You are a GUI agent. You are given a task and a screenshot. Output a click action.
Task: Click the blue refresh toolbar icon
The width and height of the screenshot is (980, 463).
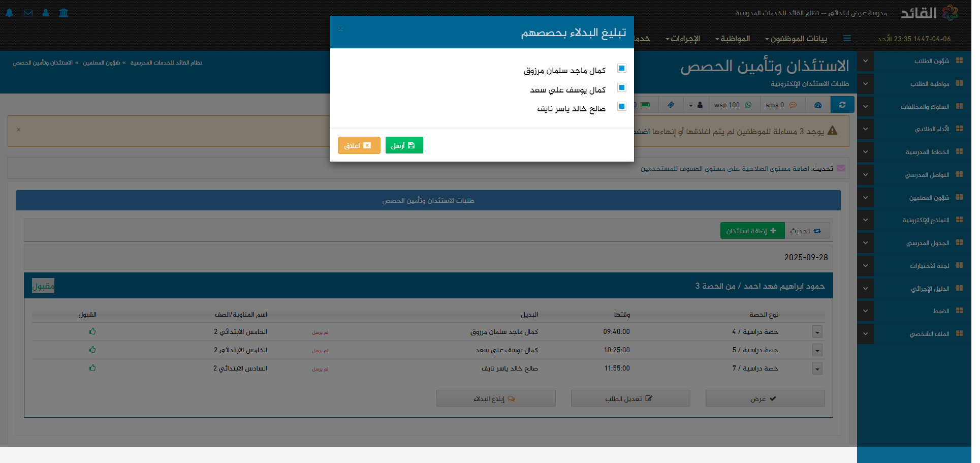[842, 105]
